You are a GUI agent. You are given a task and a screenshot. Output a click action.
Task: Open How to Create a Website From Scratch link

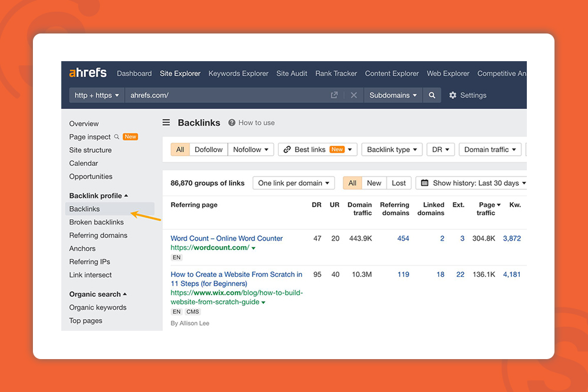(236, 279)
